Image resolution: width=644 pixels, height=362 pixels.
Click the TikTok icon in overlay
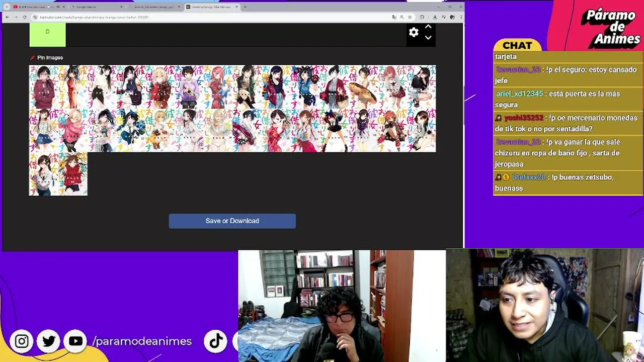pos(216,341)
